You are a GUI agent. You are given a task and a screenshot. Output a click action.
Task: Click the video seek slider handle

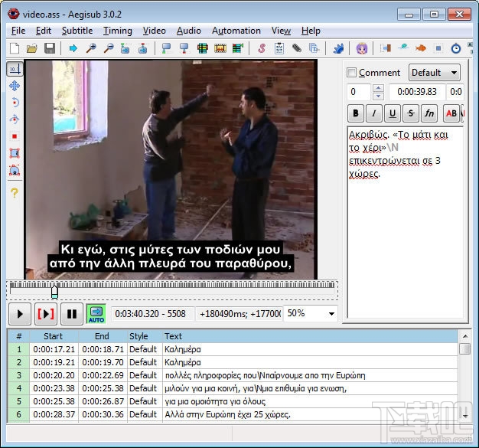(x=54, y=291)
